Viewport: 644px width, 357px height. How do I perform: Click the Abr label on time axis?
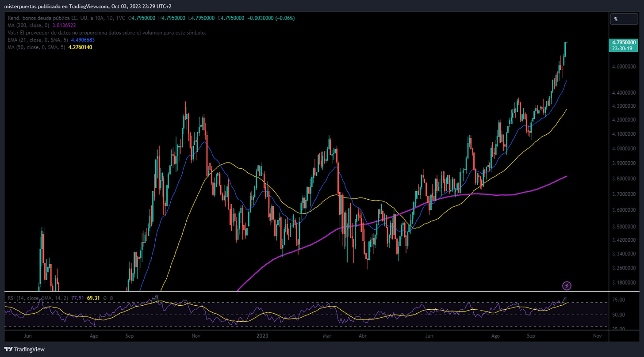point(363,336)
